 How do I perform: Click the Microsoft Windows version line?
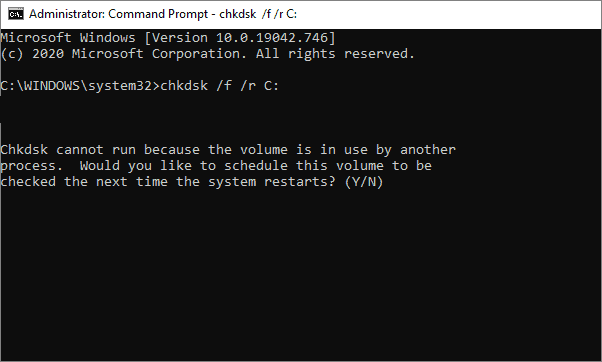point(168,38)
